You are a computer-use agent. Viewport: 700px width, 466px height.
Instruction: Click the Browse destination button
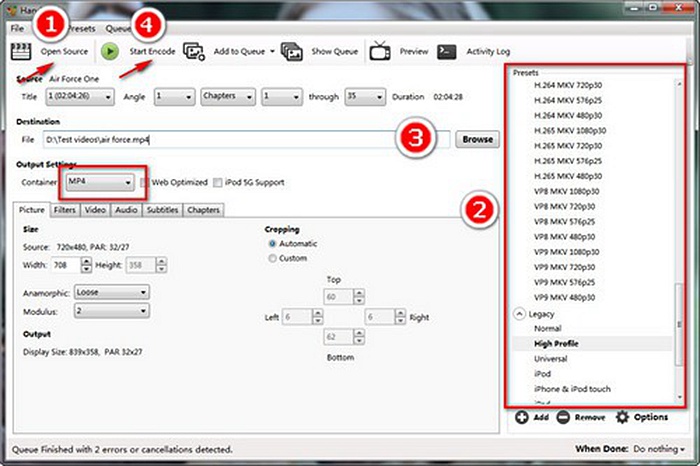[x=477, y=139]
